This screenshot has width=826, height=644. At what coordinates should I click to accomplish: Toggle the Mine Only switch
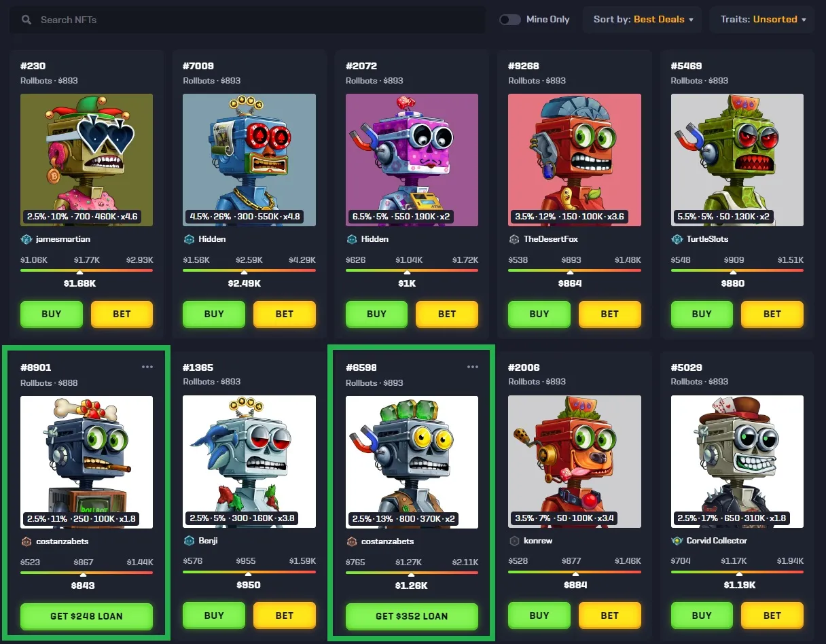509,20
